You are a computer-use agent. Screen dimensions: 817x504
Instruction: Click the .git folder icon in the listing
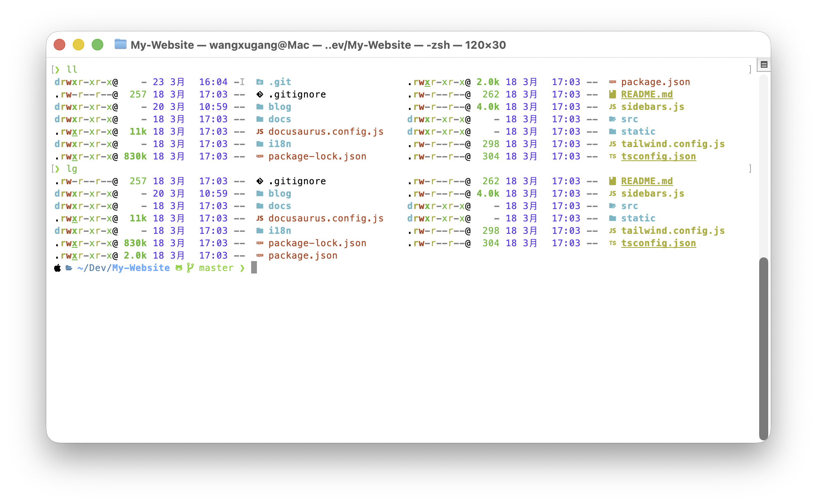point(259,82)
